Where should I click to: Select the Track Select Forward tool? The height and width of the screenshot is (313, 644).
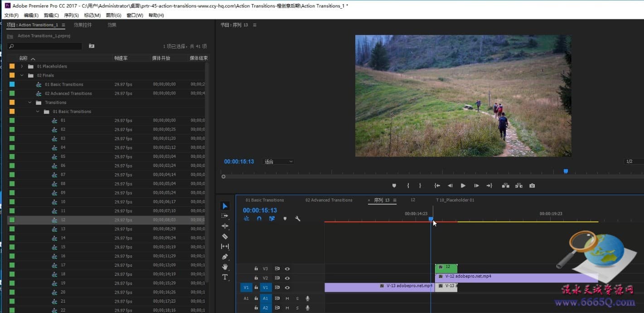225,216
